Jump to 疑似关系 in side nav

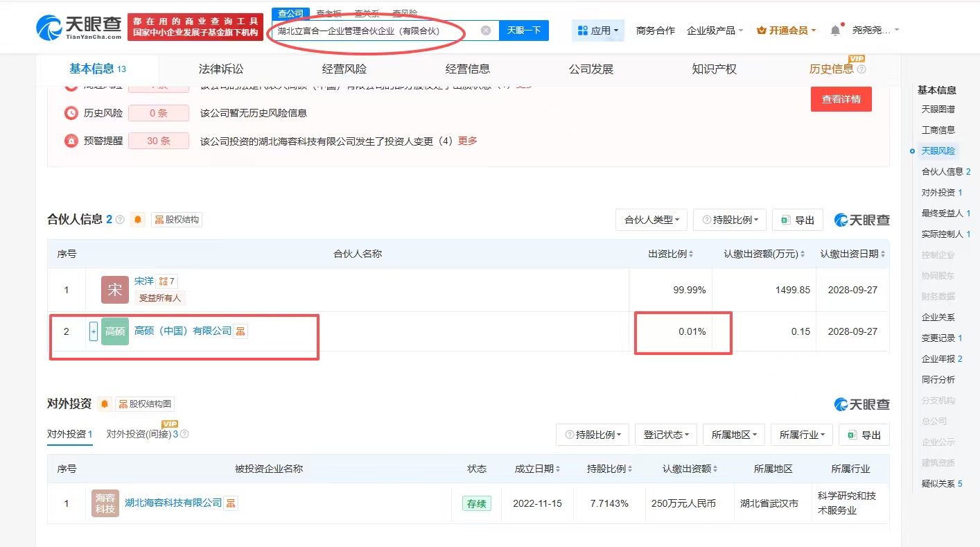click(942, 484)
